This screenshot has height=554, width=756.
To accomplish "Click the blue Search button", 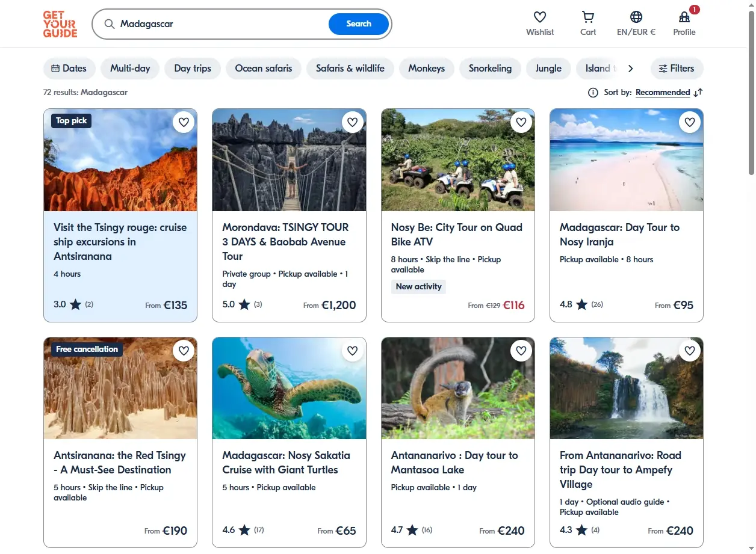I will coord(359,24).
